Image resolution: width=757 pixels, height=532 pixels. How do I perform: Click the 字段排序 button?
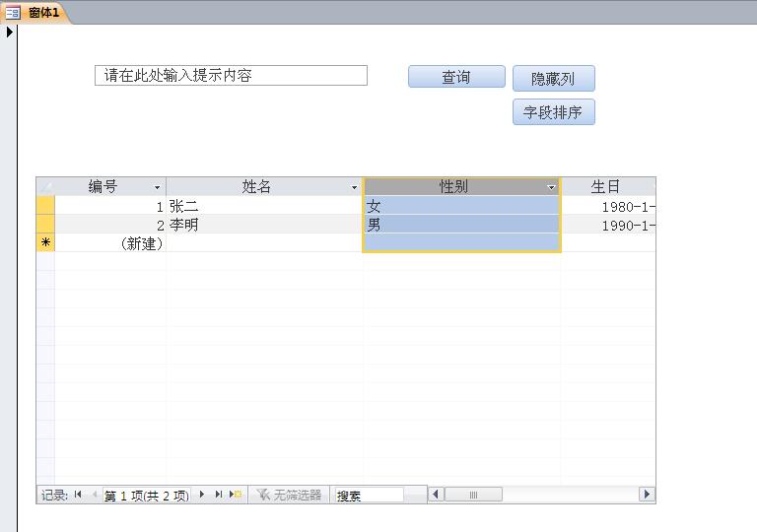click(553, 112)
